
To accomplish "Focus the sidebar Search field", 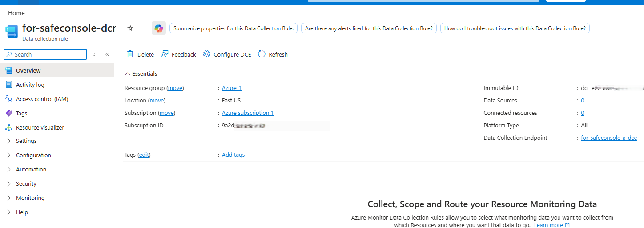I will [x=45, y=54].
